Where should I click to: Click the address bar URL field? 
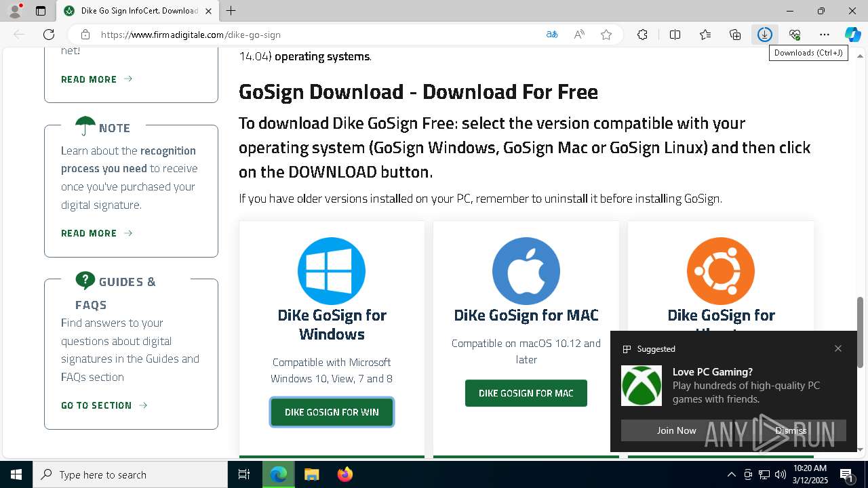319,35
